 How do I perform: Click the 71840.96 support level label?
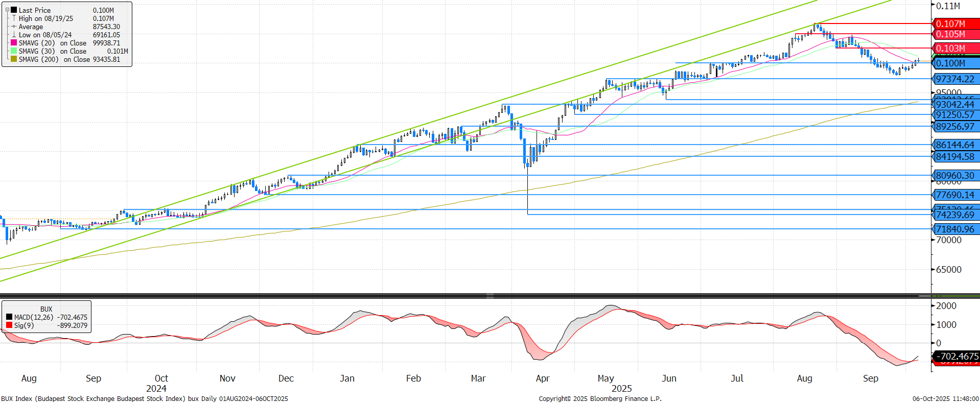pyautogui.click(x=954, y=229)
